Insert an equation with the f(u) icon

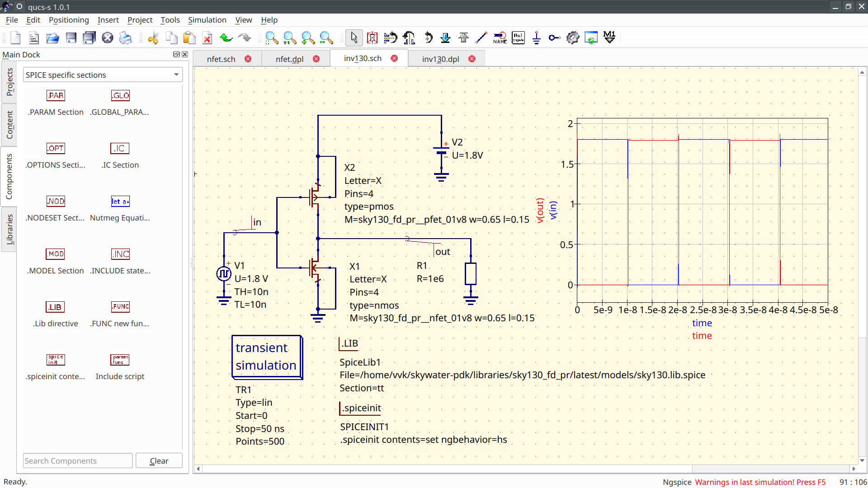pos(518,38)
